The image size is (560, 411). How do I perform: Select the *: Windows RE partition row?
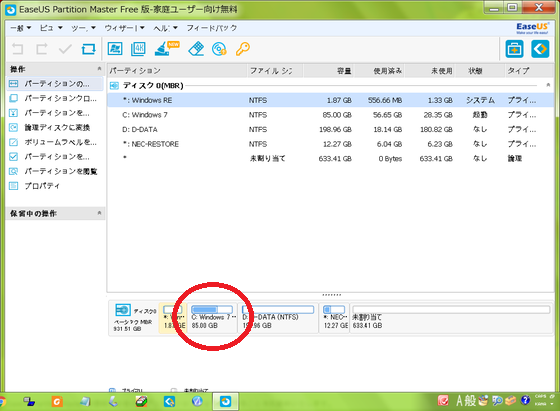(x=331, y=100)
